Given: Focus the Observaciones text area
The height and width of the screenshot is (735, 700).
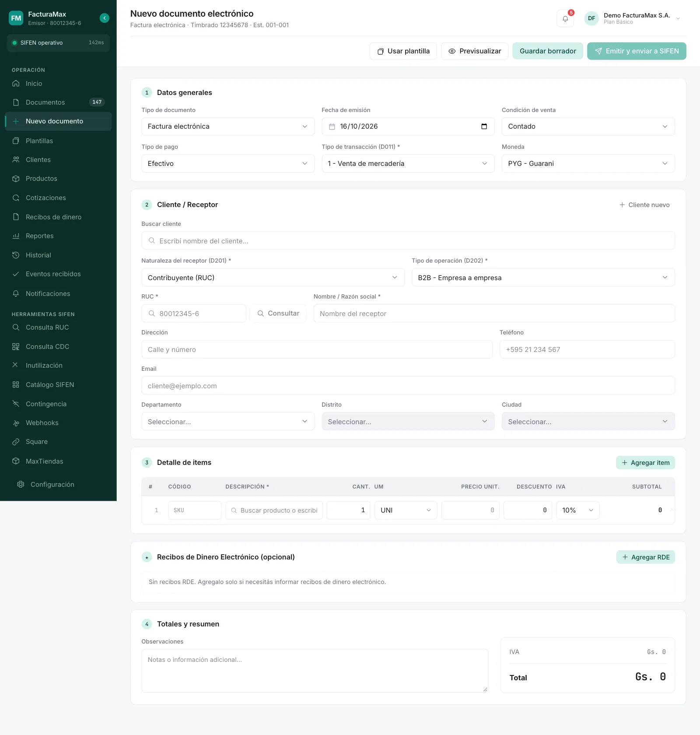Looking at the screenshot, I should point(315,671).
